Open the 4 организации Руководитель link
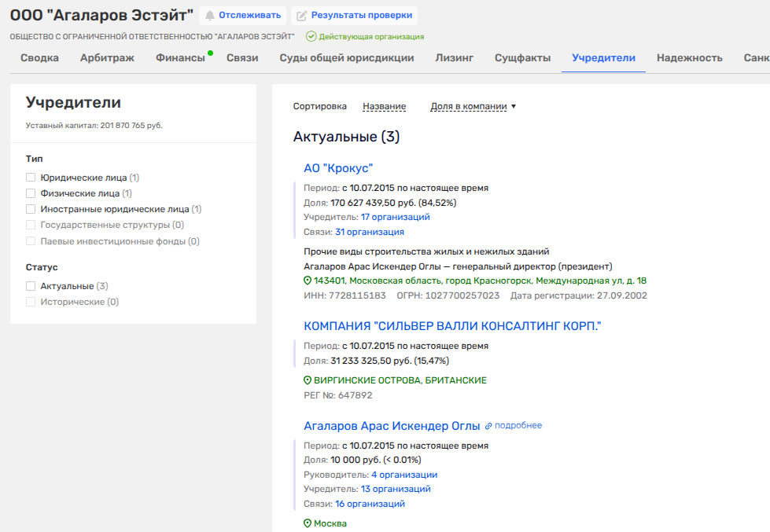The height and width of the screenshot is (532, 770). (404, 475)
